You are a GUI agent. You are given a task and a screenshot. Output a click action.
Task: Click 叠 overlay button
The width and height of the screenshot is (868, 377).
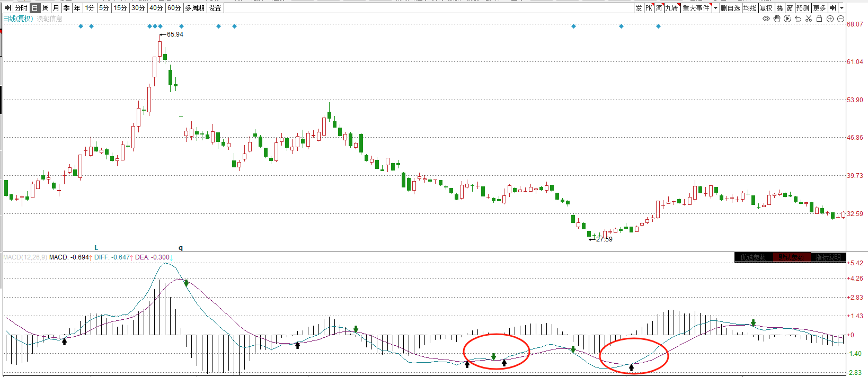[780, 8]
